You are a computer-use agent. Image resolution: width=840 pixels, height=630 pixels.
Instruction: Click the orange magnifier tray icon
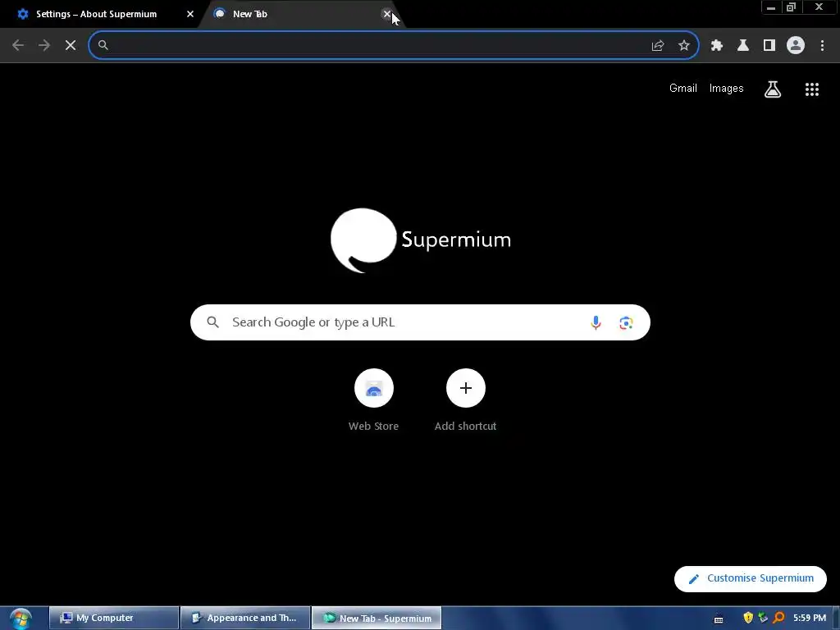778,618
